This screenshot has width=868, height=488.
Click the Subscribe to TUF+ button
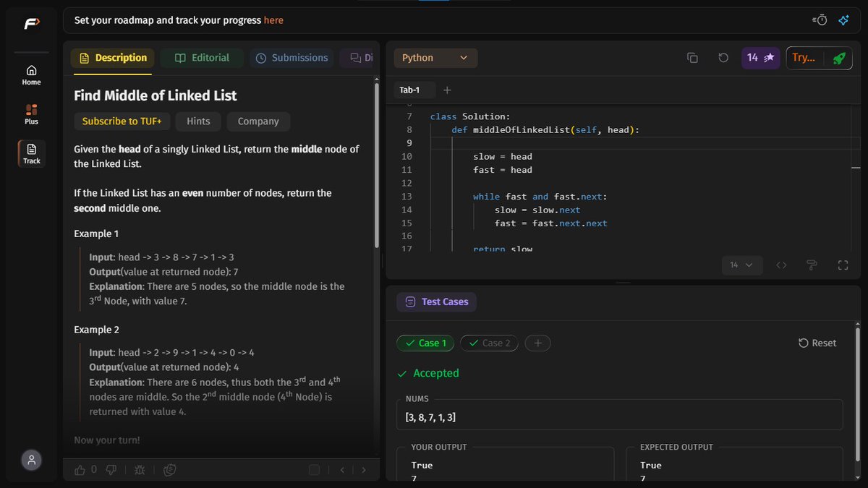click(122, 121)
